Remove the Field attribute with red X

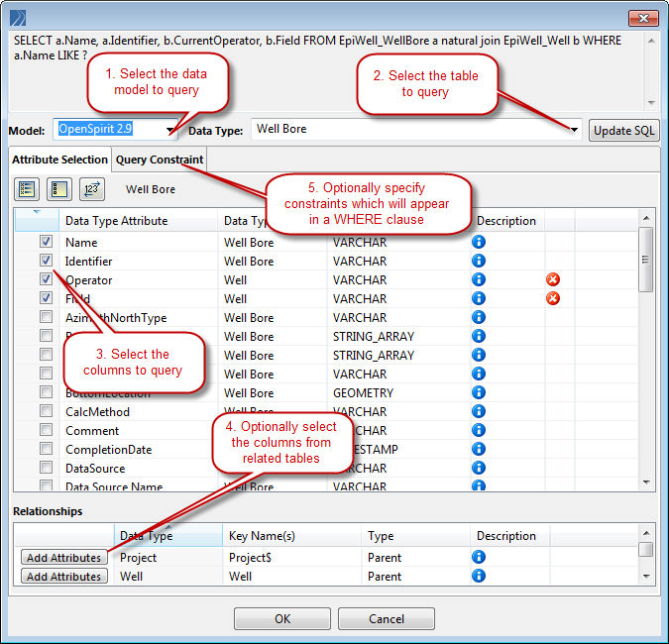[553, 298]
